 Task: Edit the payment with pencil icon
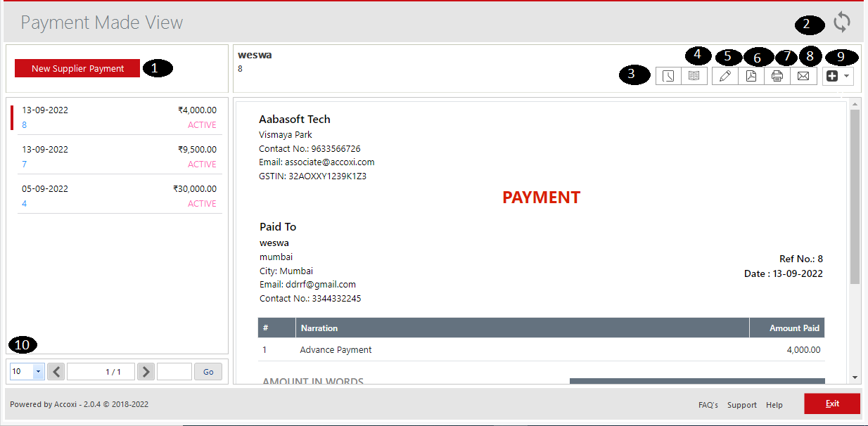click(725, 76)
